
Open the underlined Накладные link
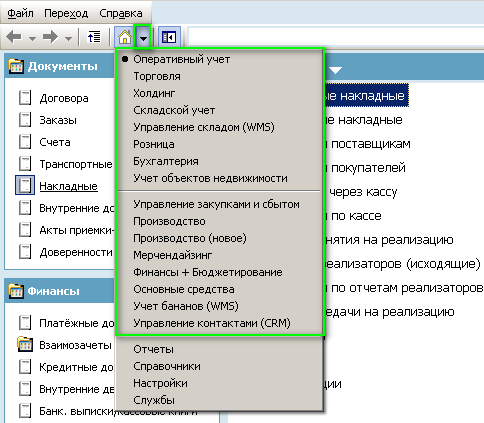(68, 186)
